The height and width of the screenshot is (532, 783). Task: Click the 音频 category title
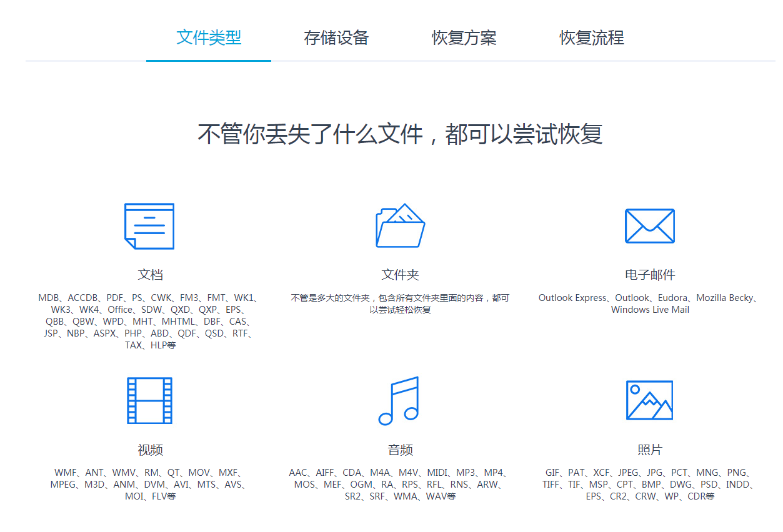[400, 450]
